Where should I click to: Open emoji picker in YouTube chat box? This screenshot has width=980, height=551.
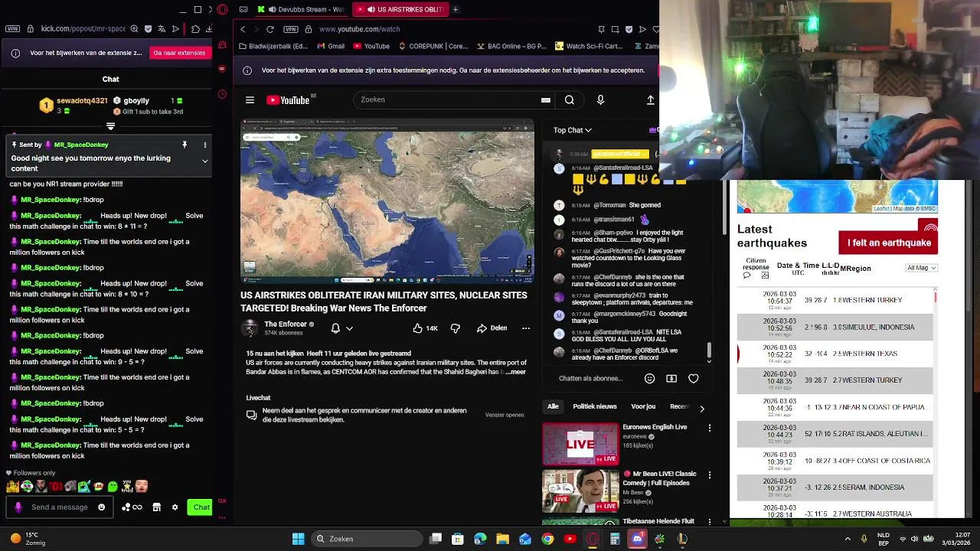(649, 378)
